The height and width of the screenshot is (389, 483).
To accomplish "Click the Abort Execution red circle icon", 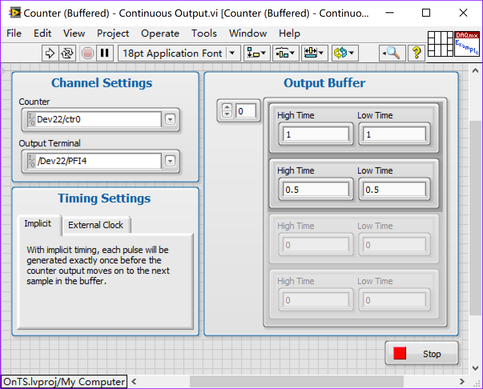I will [88, 53].
